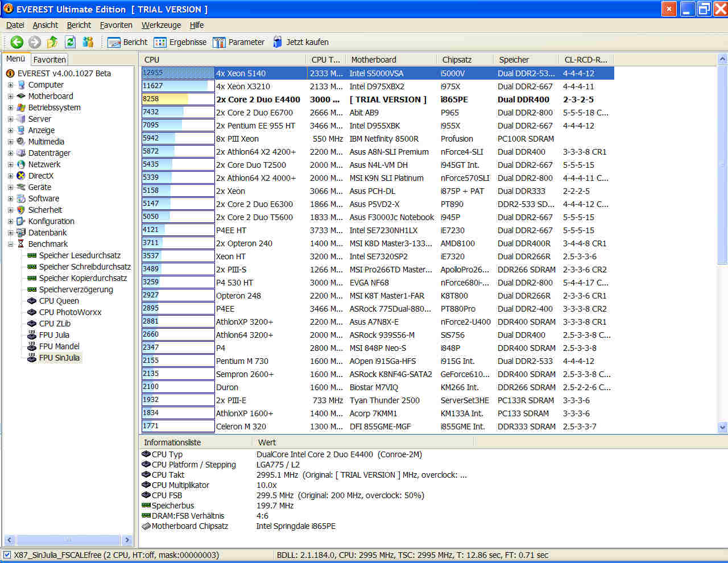This screenshot has width=728, height=563.
Task: Select CPU Queen benchmark
Action: click(59, 301)
